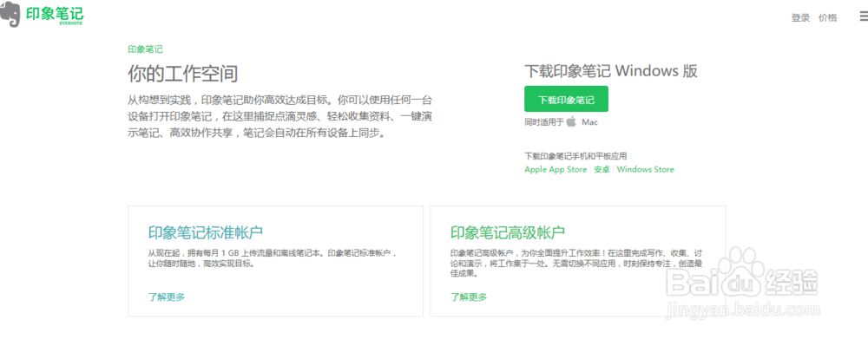Screen dimensions: 868x339
Task: Open the hamburger menu icon
Action: 864,17
